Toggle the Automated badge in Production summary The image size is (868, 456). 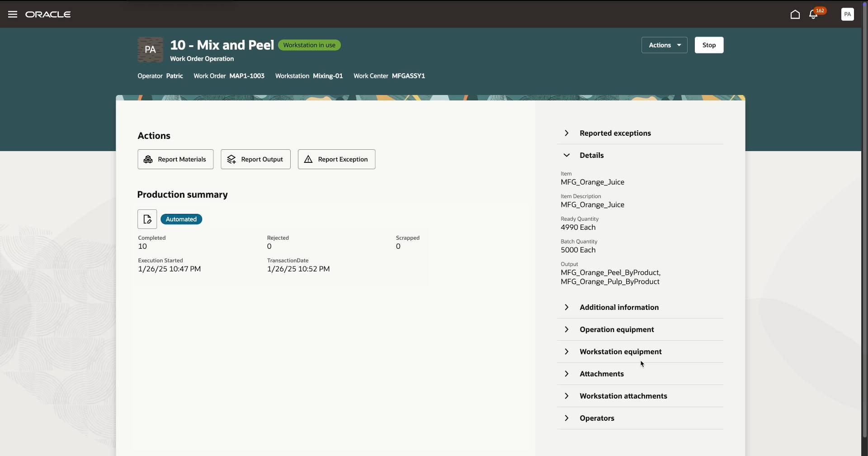[181, 219]
